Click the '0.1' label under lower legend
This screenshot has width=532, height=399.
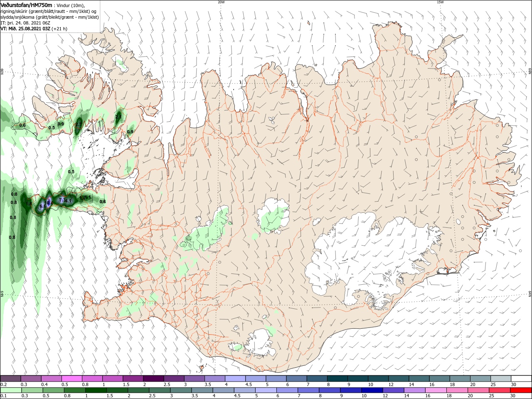click(3, 396)
